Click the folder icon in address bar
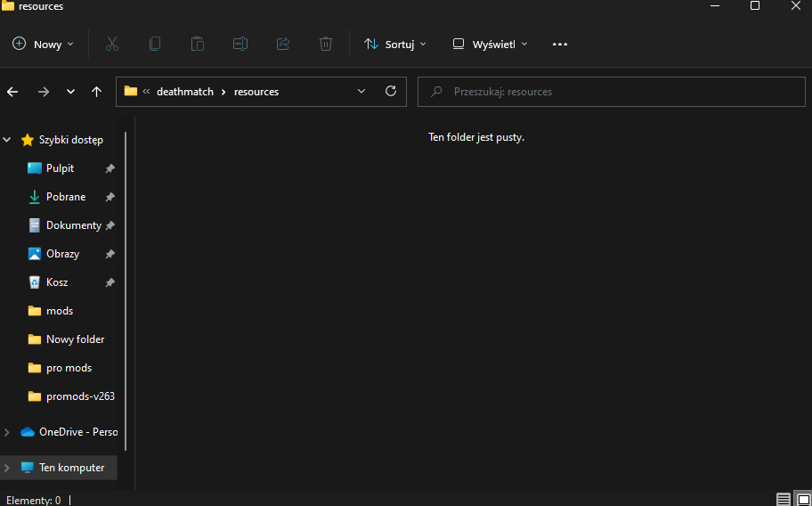The width and height of the screenshot is (812, 506). pyautogui.click(x=131, y=91)
